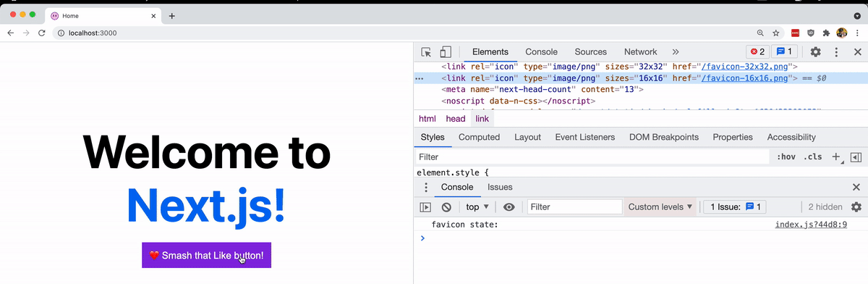Show more DevTools panels chevron
Screen dimensions: 868x284
(x=676, y=52)
